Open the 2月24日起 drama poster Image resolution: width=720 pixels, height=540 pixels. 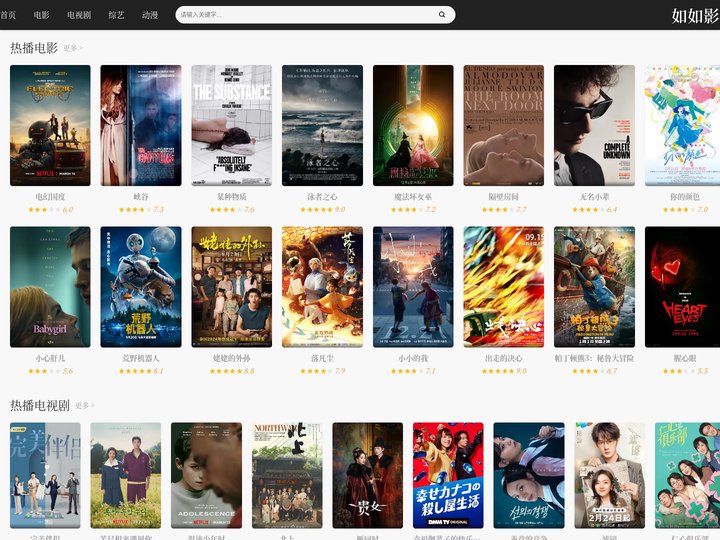(609, 475)
